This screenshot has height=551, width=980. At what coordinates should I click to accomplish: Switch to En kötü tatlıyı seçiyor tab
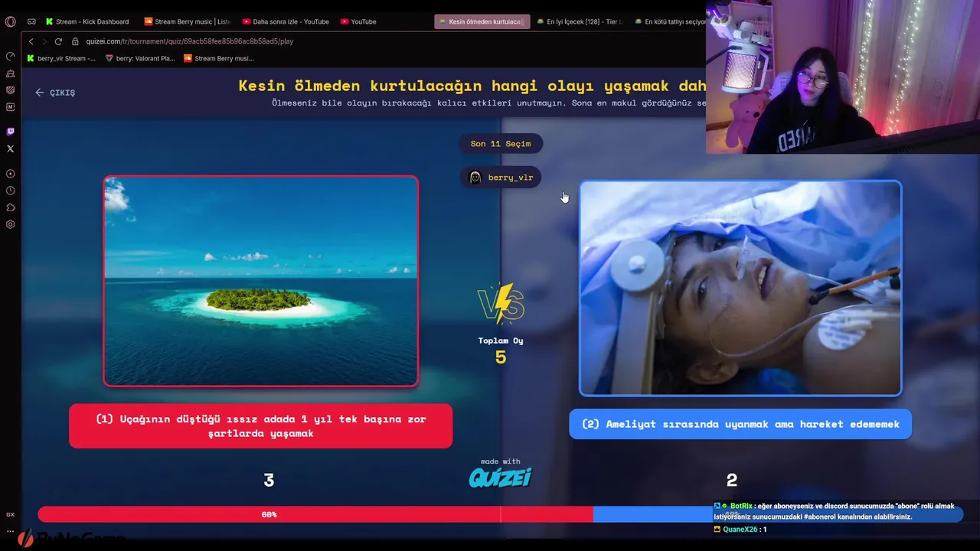[670, 21]
